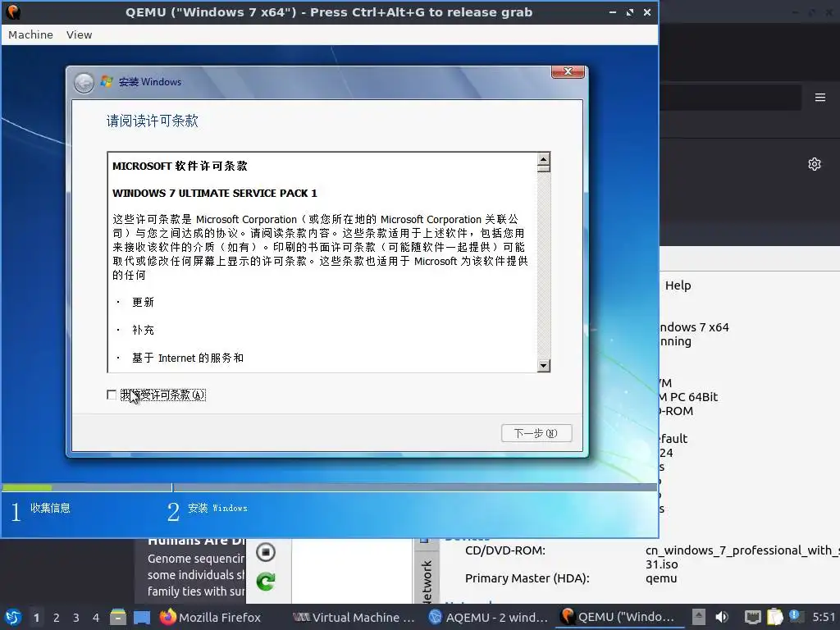The image size is (840, 630).
Task: Click the qemu HDA value in AQEMU
Action: coord(661,578)
